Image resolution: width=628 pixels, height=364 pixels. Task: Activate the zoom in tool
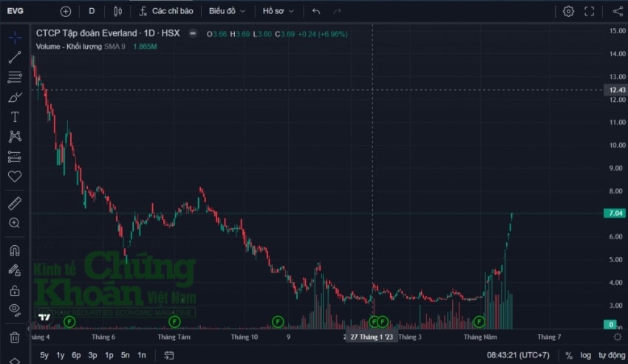(x=15, y=223)
